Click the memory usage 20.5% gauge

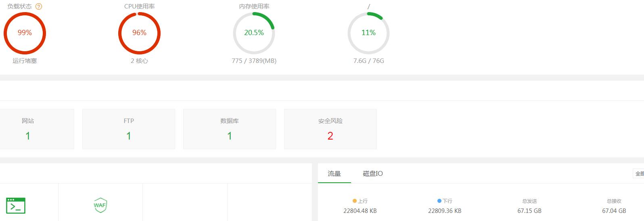[254, 33]
